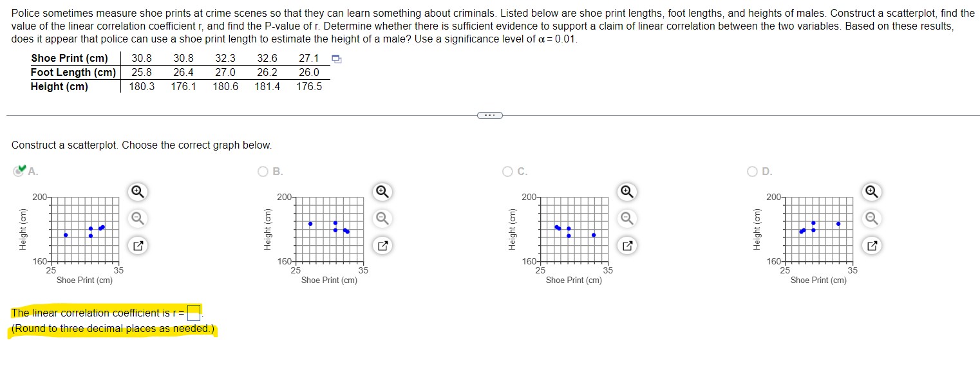Select answer choice C radio button

(507, 171)
